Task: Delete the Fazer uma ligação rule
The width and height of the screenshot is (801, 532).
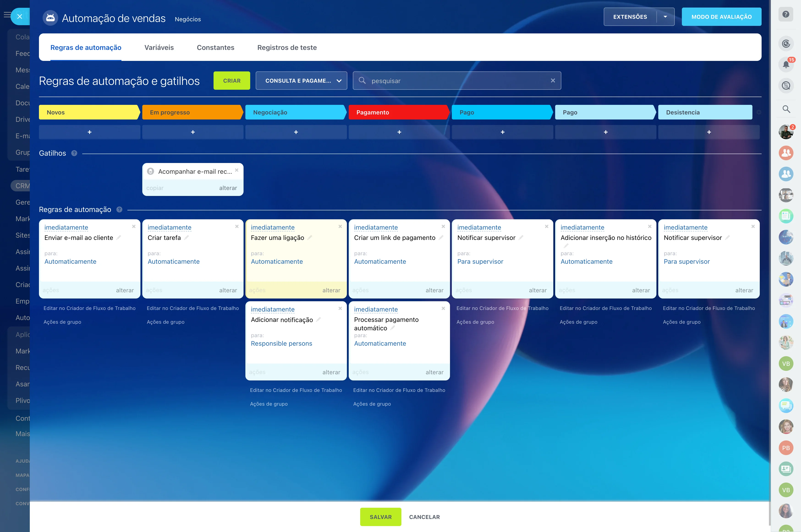Action: (340, 227)
